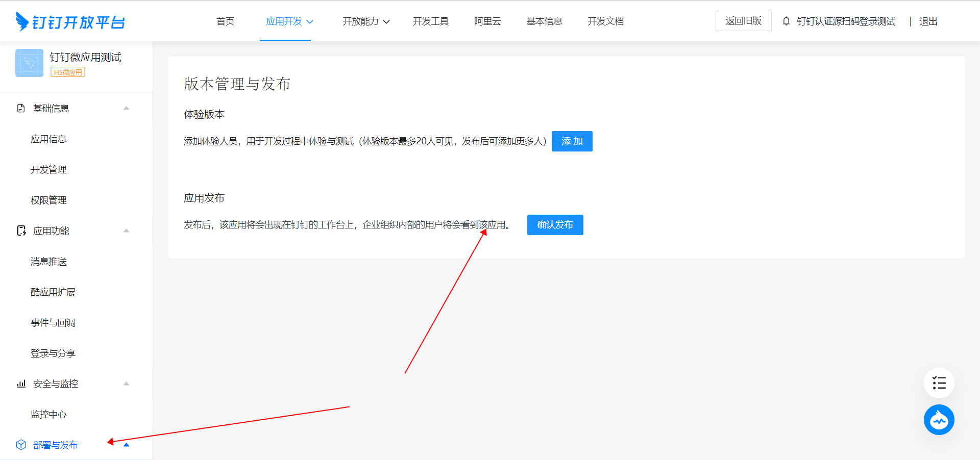Open the 应用开发 dropdown chevron
This screenshot has height=460, width=980.
click(310, 22)
